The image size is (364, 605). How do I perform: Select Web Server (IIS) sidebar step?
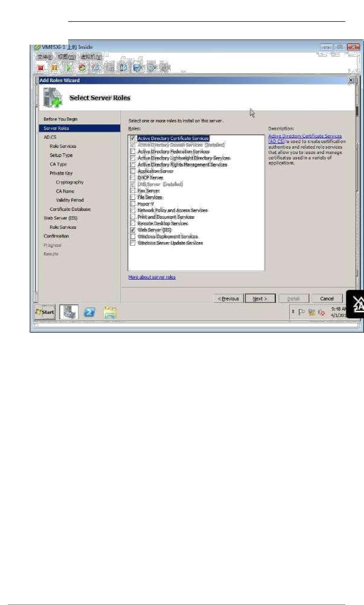tap(60, 218)
